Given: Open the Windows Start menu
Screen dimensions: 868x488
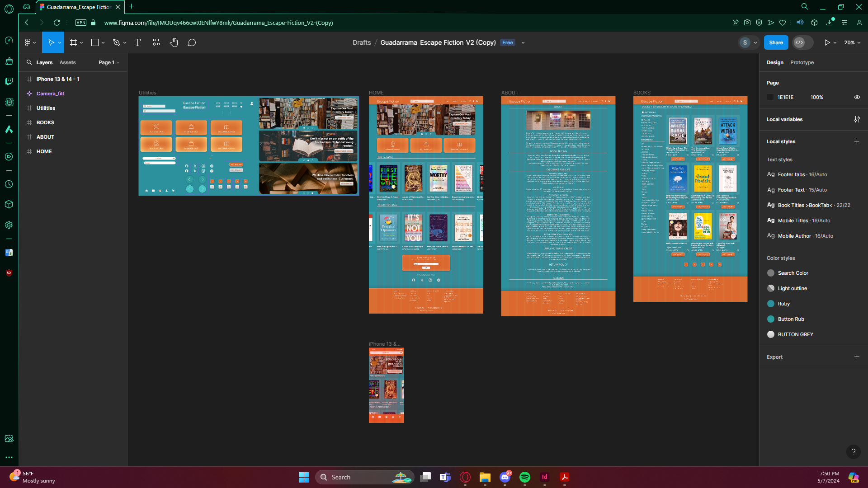Looking at the screenshot, I should click(304, 477).
